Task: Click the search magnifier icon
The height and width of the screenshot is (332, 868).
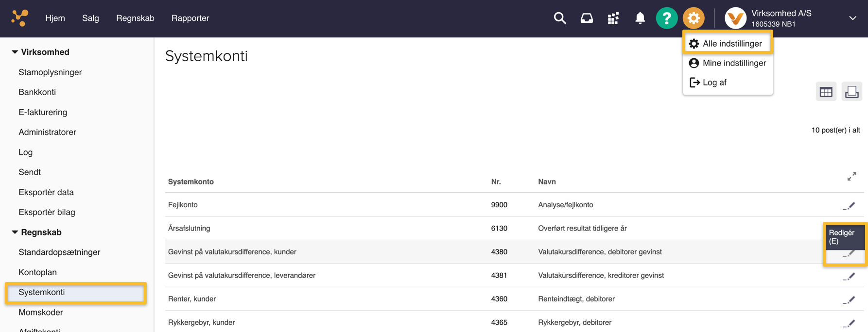Action: click(x=560, y=18)
